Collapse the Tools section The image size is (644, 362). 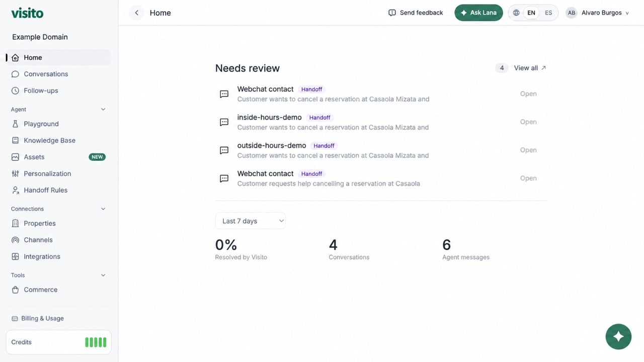[103, 275]
